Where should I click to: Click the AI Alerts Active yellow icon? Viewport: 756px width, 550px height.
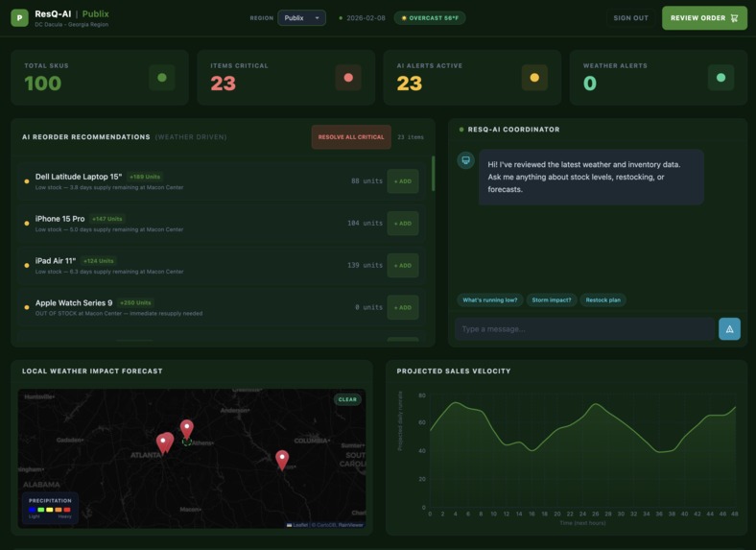(x=534, y=78)
